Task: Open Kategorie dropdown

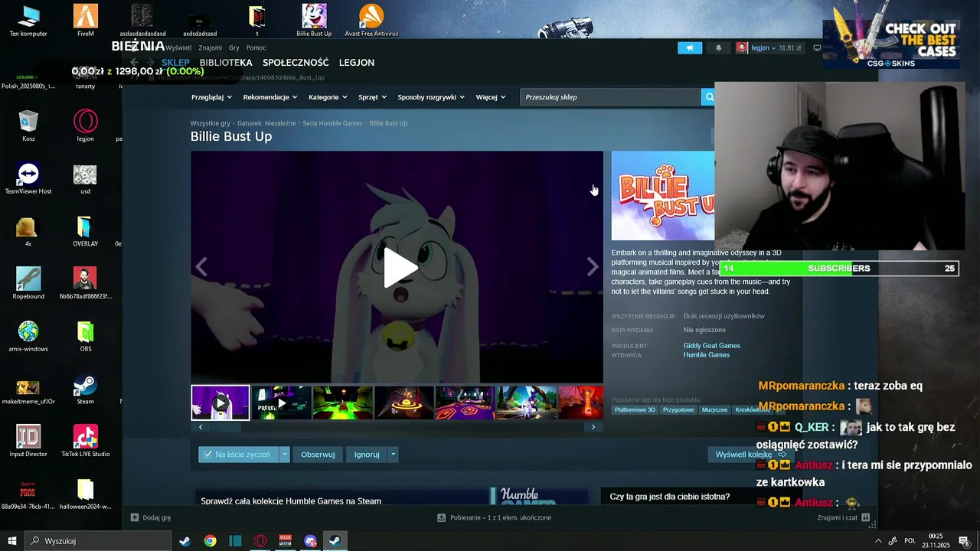Action: click(x=328, y=97)
